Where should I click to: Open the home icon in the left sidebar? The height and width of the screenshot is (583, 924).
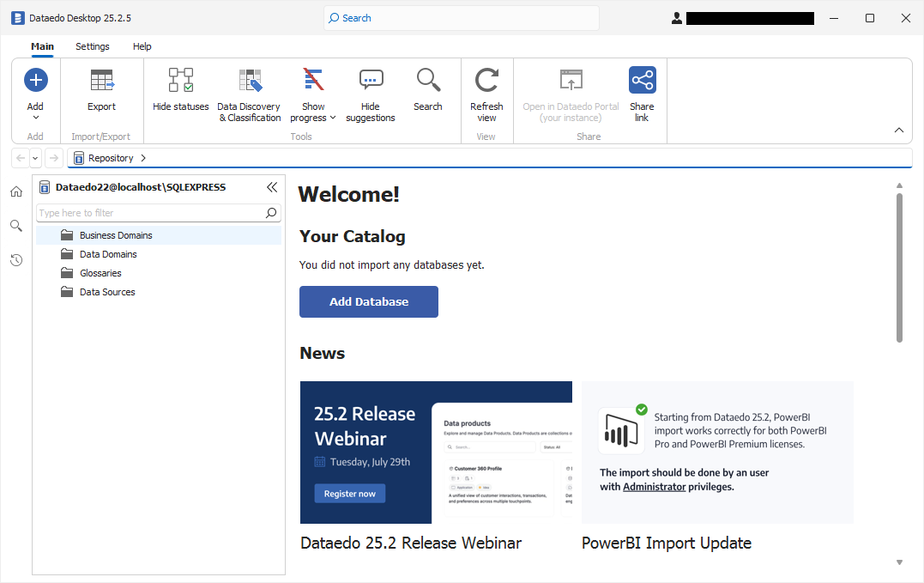pyautogui.click(x=16, y=191)
